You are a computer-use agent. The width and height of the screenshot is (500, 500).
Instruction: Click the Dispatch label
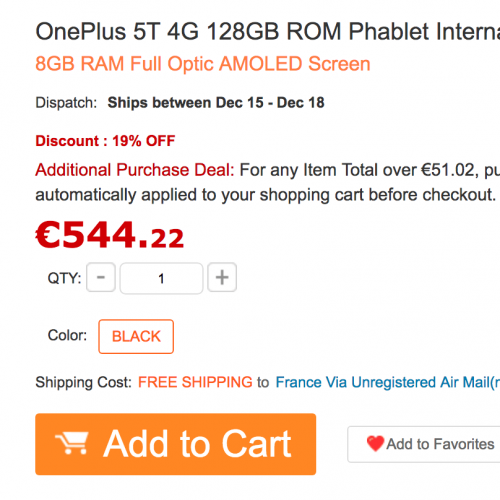tap(66, 103)
